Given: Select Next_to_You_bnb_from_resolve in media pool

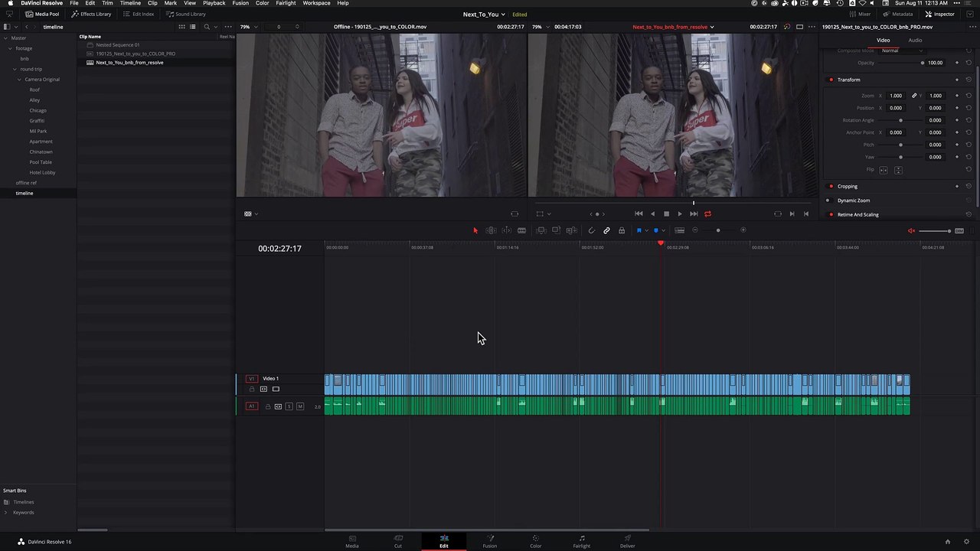Looking at the screenshot, I should point(129,63).
